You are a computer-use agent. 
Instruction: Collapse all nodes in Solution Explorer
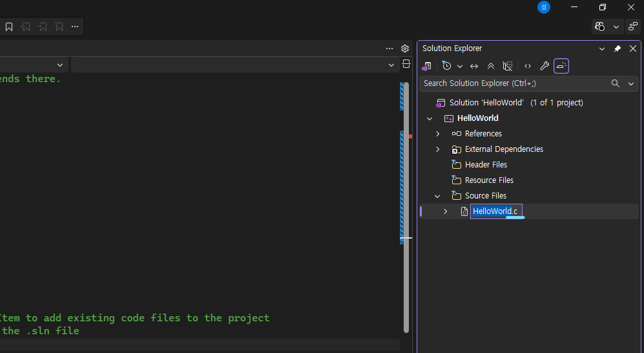point(491,66)
